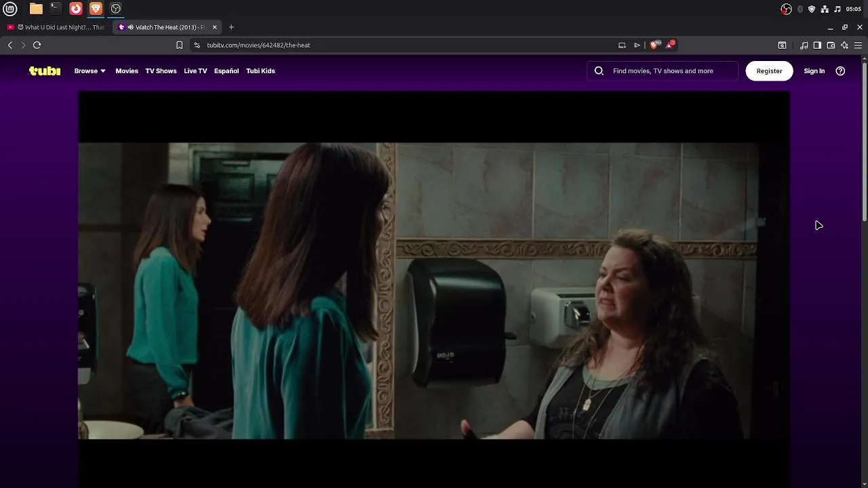Open the Español section

pyautogui.click(x=226, y=70)
